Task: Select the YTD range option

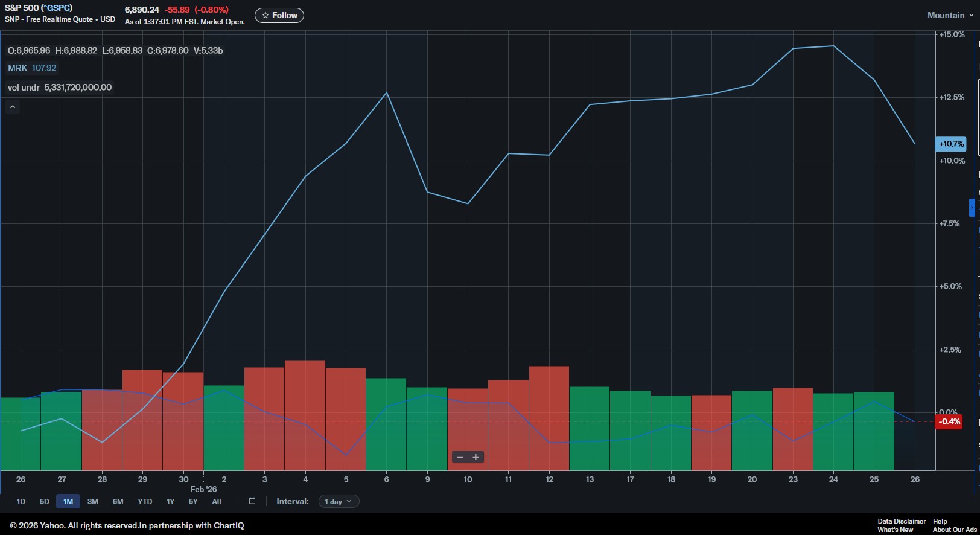Action: click(145, 502)
